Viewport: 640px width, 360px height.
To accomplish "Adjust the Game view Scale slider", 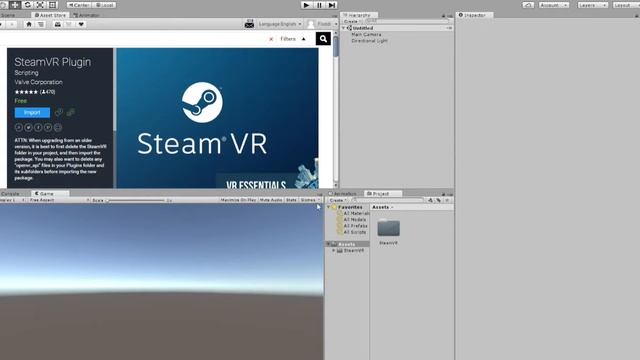I will (136, 200).
